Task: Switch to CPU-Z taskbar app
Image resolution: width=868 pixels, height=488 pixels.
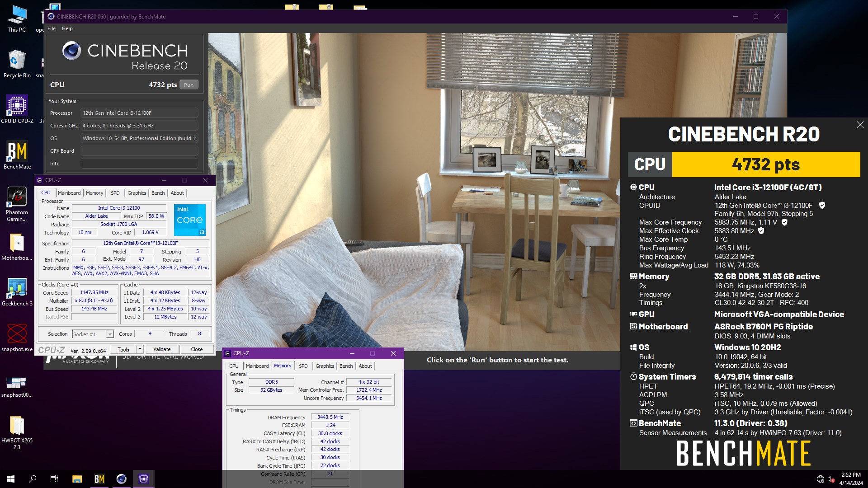Action: [x=144, y=479]
